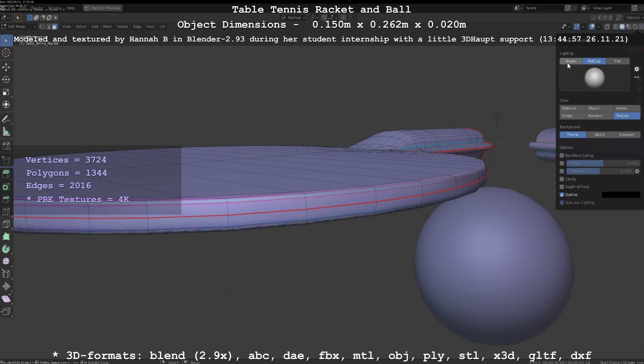Choose the Scale tool
644x364 pixels.
(x=6, y=92)
